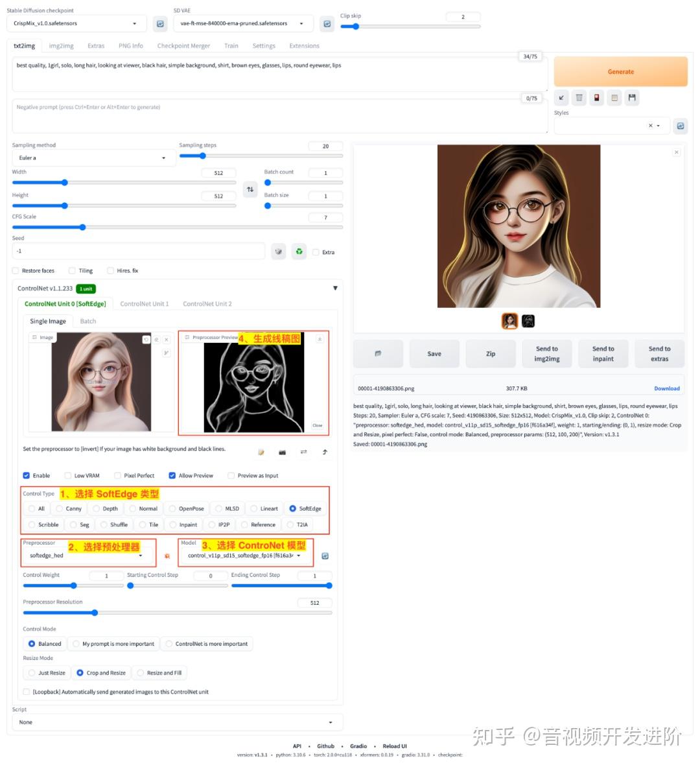The width and height of the screenshot is (700, 765).
Task: Switch to ControlNet Unit 1 tab
Action: 144,303
